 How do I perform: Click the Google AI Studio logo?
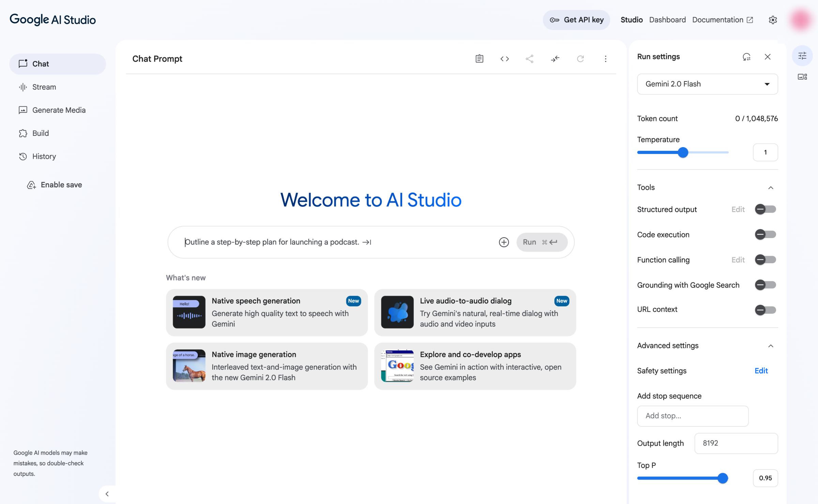click(52, 19)
